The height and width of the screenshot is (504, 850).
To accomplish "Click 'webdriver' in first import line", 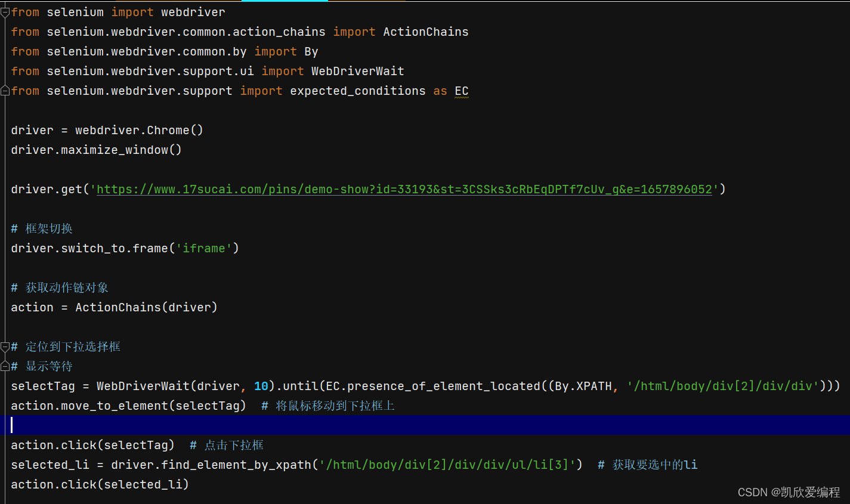I will pyautogui.click(x=193, y=13).
